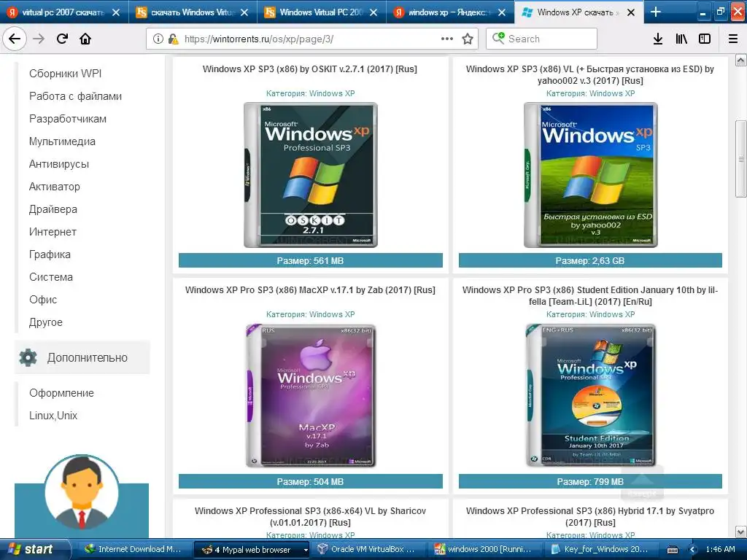Expand Mypal web browser taskbar group arrow

[x=306, y=550]
